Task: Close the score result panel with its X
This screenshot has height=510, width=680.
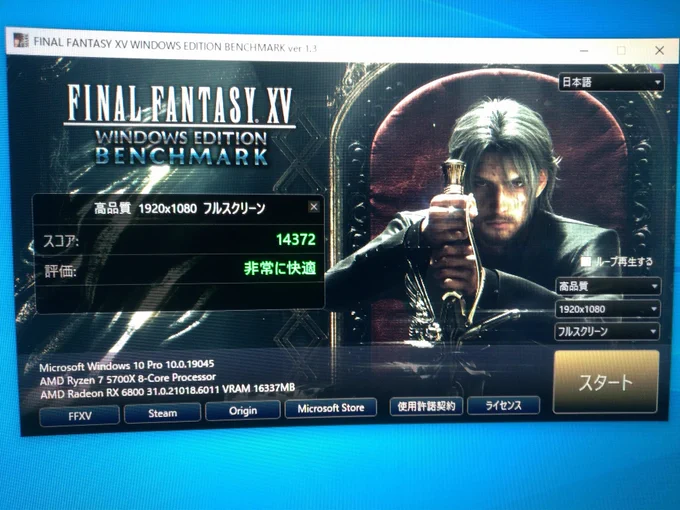Action: 314,207
